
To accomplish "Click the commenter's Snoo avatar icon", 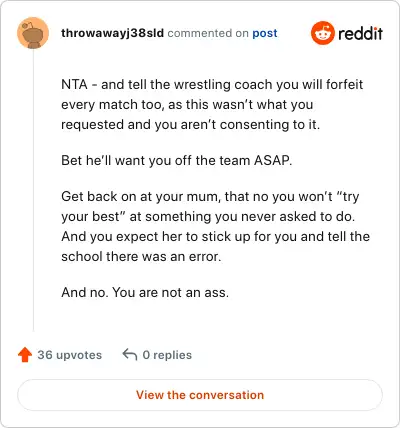I will [x=33, y=33].
